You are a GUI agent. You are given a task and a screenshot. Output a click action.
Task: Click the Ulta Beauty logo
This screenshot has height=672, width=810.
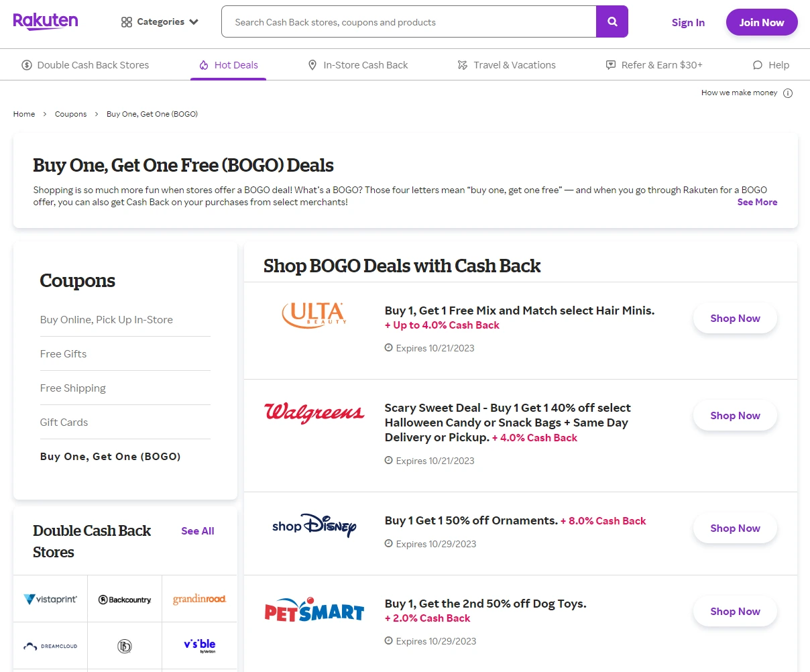pos(314,315)
